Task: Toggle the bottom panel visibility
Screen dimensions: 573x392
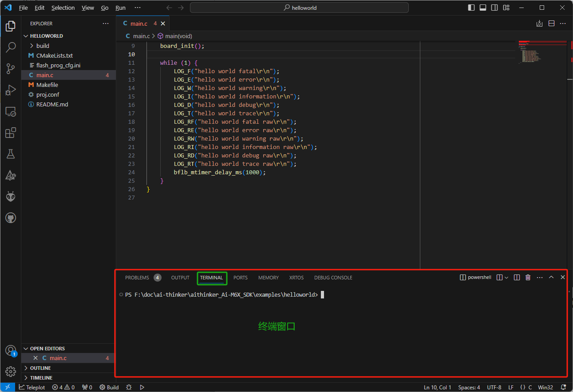Action: 483,8
